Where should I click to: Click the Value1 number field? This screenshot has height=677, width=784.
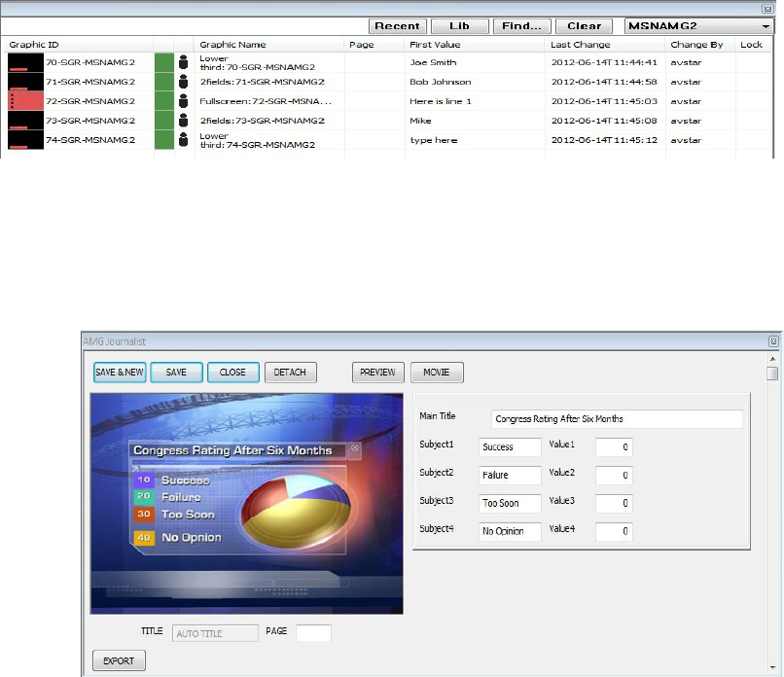pyautogui.click(x=614, y=447)
